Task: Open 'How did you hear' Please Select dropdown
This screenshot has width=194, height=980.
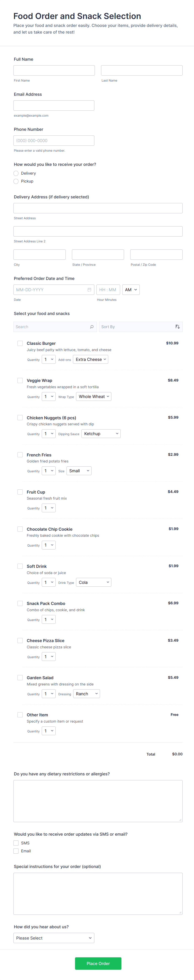Action: tap(54, 938)
